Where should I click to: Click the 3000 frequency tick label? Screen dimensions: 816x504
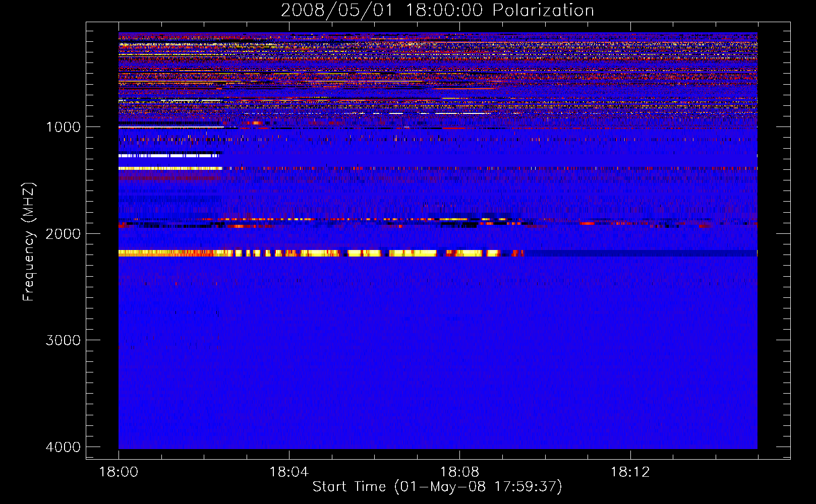(63, 340)
